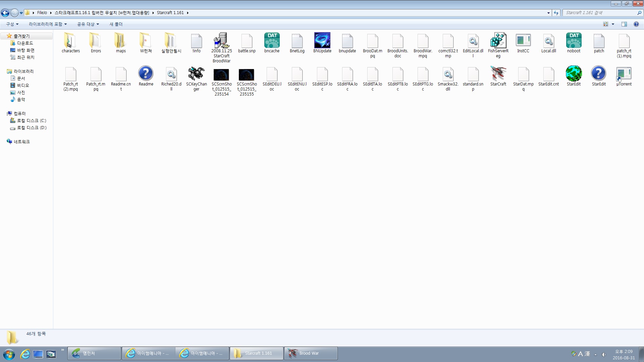The image size is (644, 362).
Task: Open the maps folder
Action: 121,43
